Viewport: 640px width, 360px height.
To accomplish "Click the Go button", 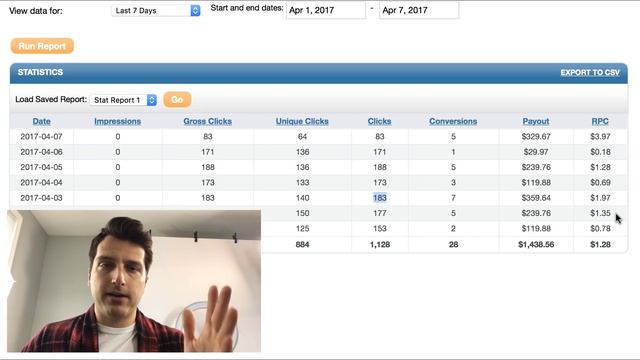I will click(177, 100).
